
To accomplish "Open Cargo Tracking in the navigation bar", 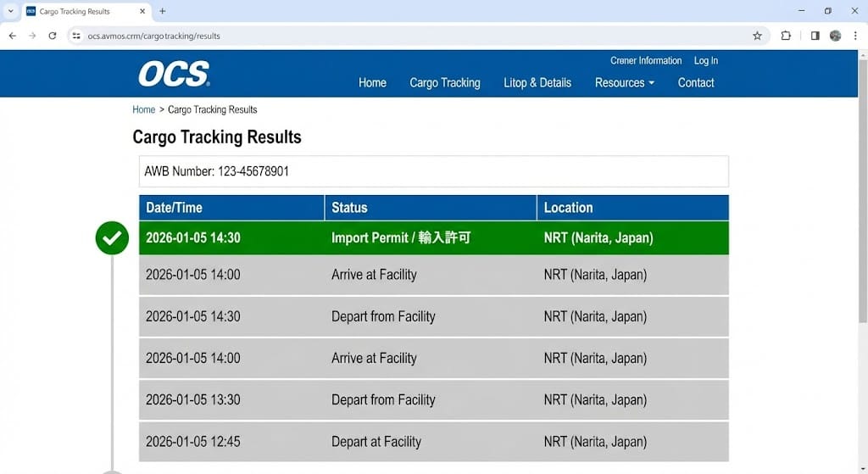I will [445, 83].
